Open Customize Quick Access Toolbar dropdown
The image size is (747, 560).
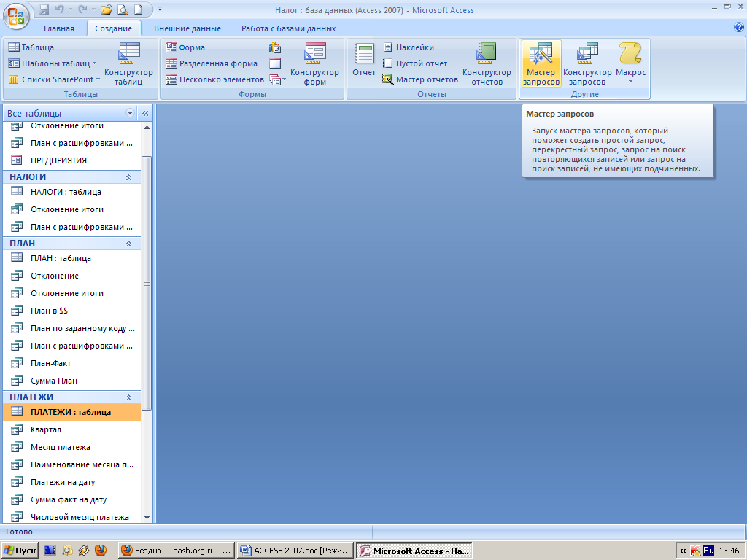(x=160, y=9)
